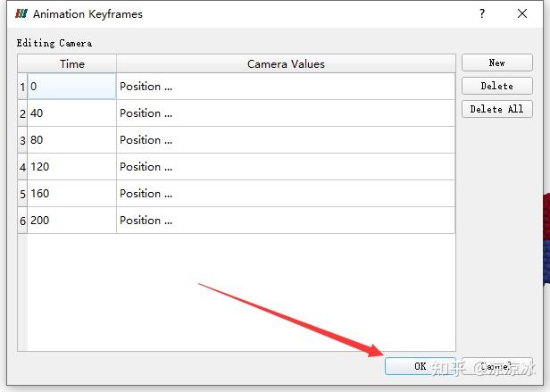Select the Time column header
The image size is (550, 392).
71,64
